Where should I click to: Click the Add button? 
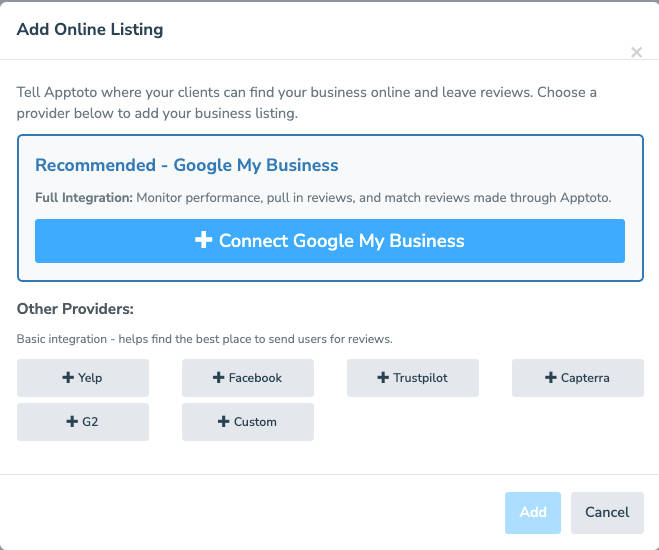tap(533, 513)
